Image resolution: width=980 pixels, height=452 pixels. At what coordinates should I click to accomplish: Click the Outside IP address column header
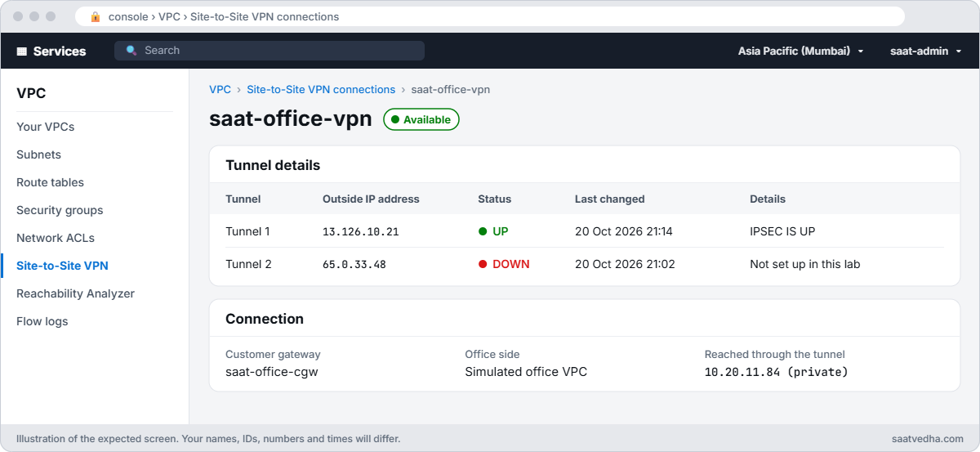point(371,199)
